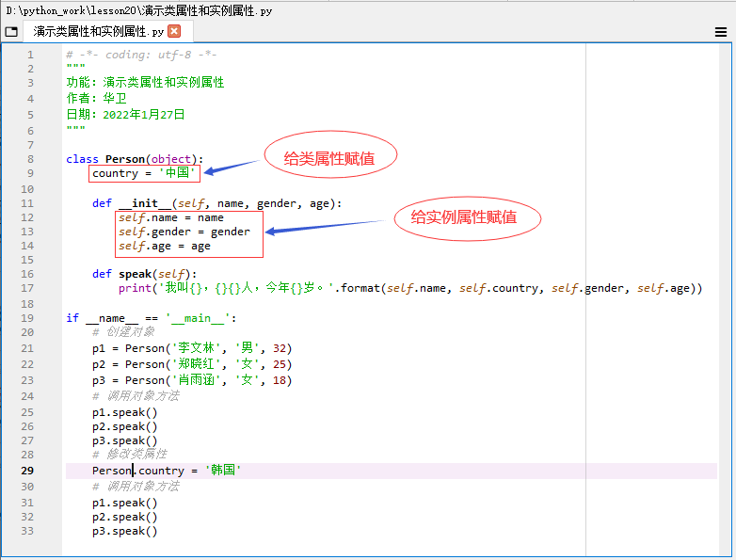
Task: Click "p3 = Person('肖雨涵', '女', 18)" line
Action: click(x=192, y=380)
